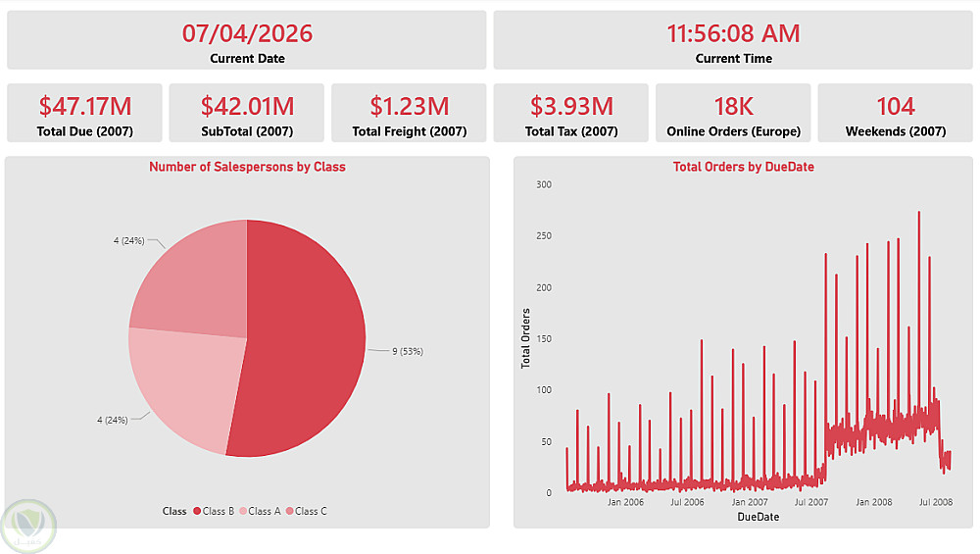Click the Jul 2008 x-axis label

pyautogui.click(x=936, y=502)
